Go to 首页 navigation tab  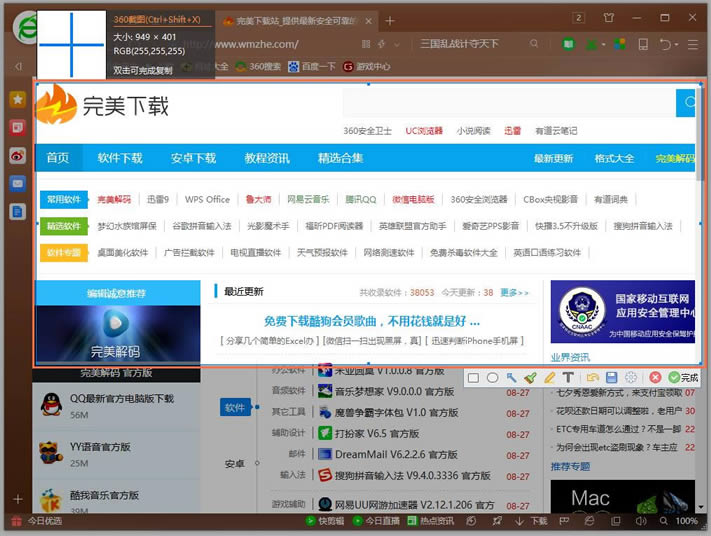(58, 158)
